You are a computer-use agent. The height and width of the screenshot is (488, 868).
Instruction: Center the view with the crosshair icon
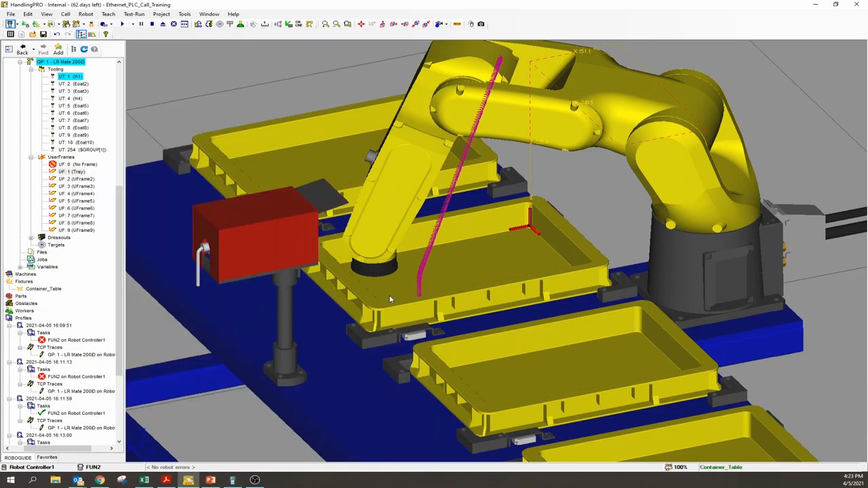pos(360,24)
